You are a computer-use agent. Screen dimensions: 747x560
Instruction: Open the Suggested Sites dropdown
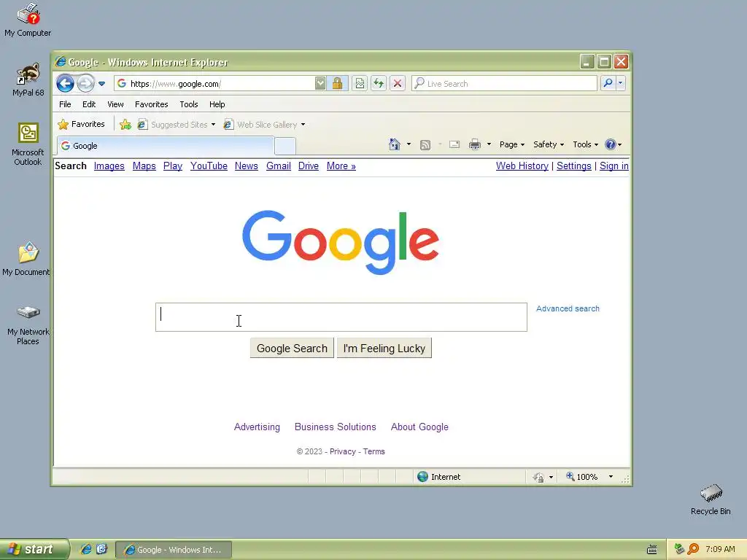[176, 125]
